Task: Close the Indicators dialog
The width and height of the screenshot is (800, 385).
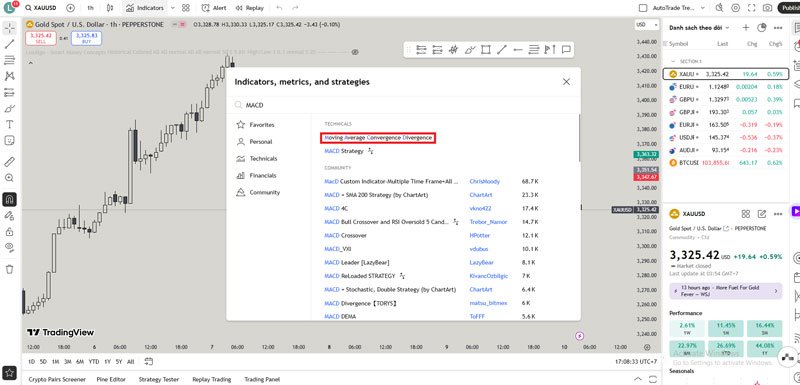Action: 566,82
